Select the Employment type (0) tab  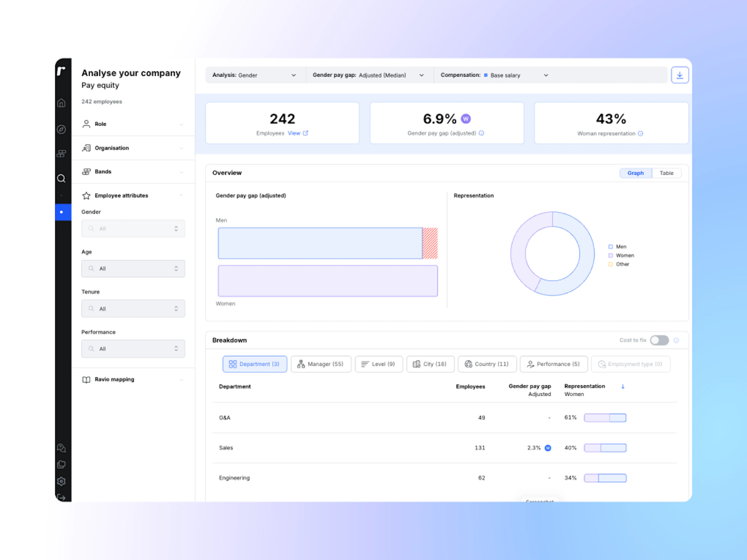(x=630, y=364)
